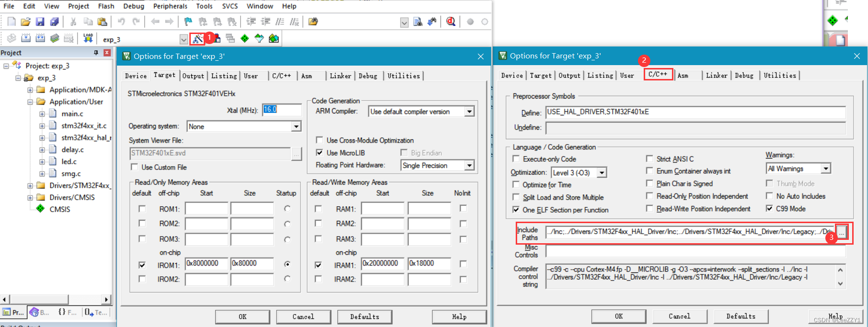Viewport: 868px width, 327px height.
Task: Click the Rebuild all target files icon
Action: pyautogui.click(x=40, y=38)
